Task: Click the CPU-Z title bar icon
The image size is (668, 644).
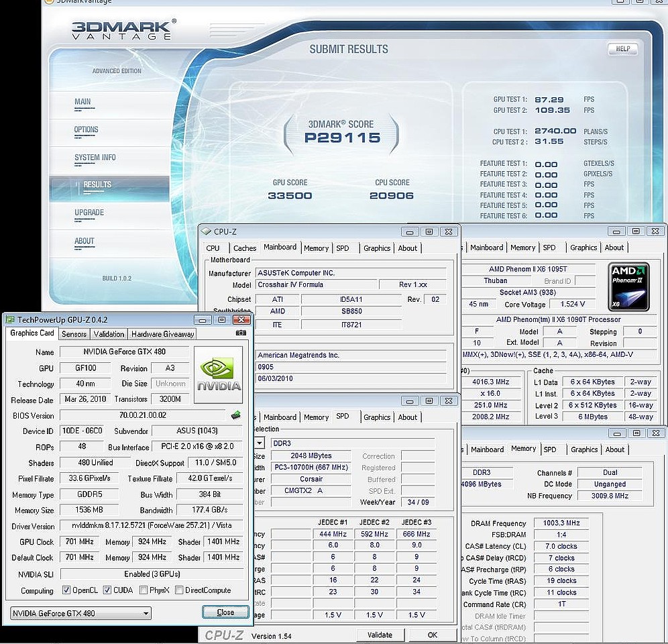Action: tap(206, 231)
